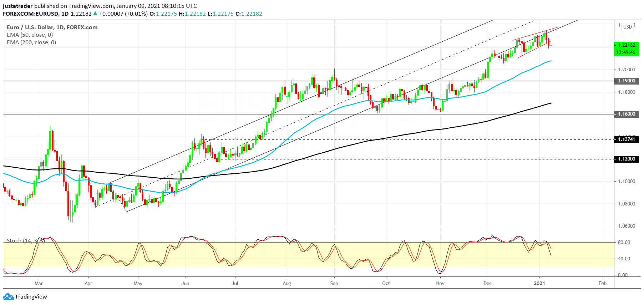Click the Apr label on time axis
Image resolution: width=644 pixels, height=305 pixels.
(88, 284)
